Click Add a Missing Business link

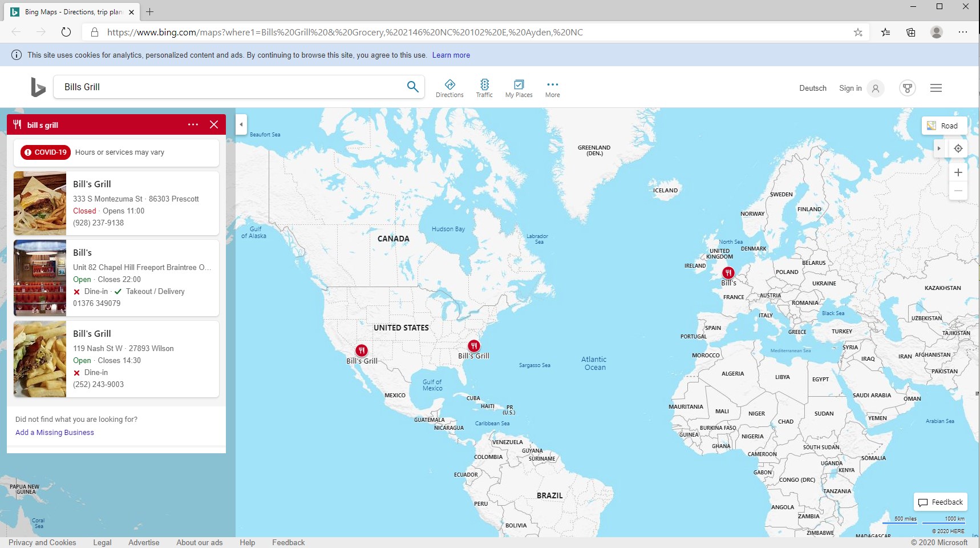(x=55, y=432)
